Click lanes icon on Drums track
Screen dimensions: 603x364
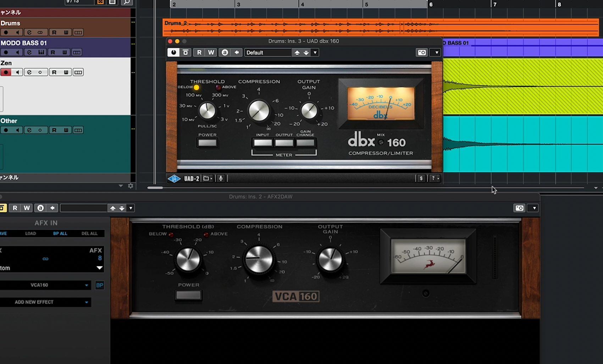[78, 32]
